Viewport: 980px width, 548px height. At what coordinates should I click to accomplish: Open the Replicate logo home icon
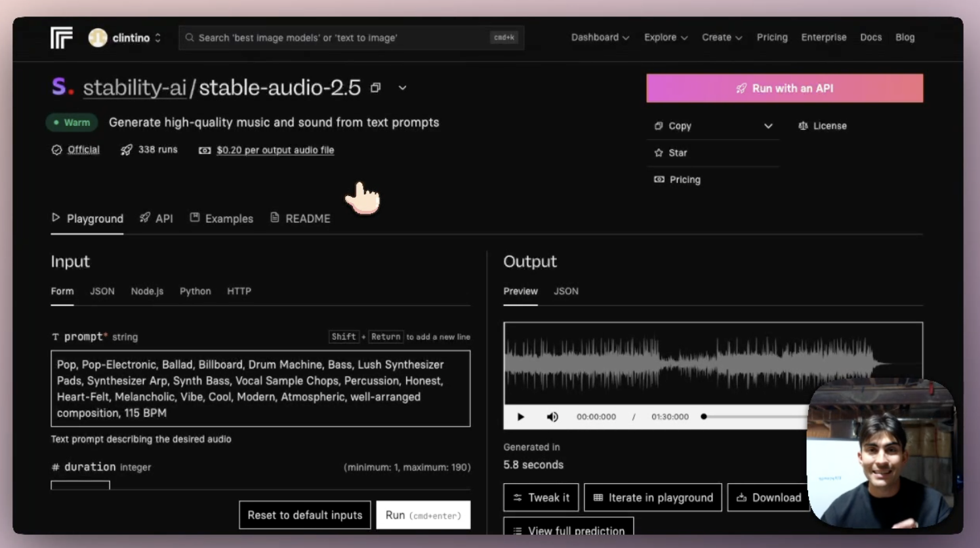click(x=62, y=38)
